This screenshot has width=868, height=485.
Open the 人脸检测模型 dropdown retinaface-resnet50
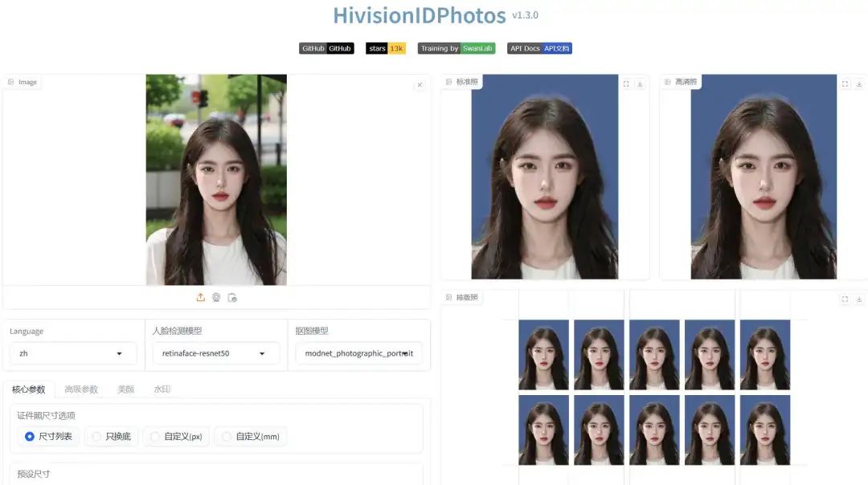point(216,353)
